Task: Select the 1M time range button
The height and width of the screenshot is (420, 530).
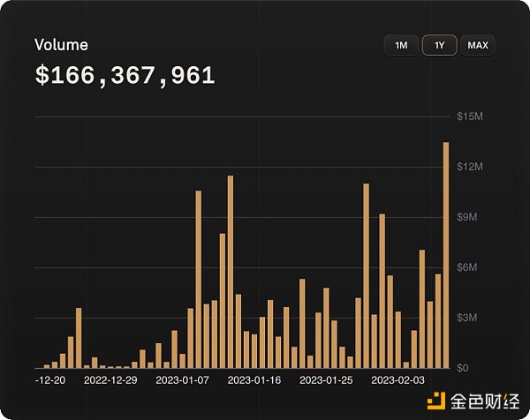Action: click(401, 45)
